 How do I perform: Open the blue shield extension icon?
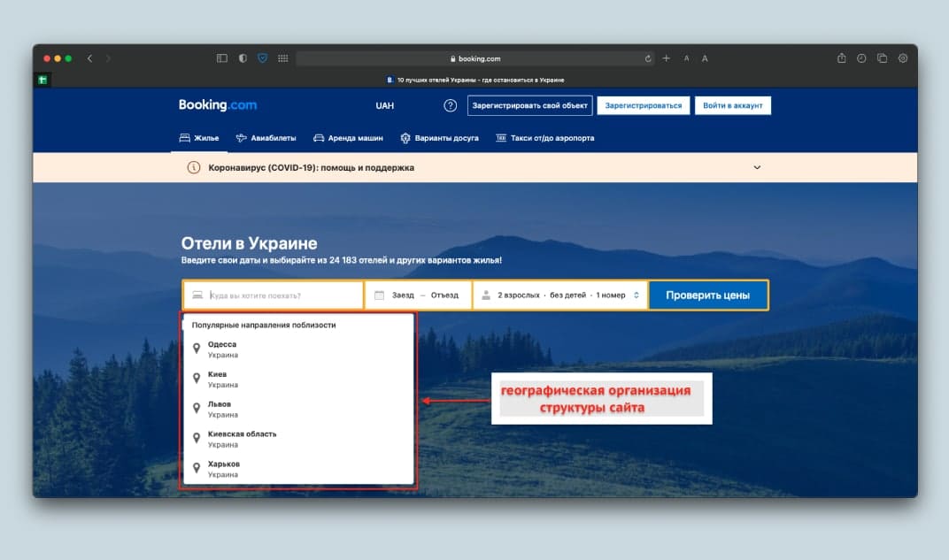pyautogui.click(x=263, y=58)
